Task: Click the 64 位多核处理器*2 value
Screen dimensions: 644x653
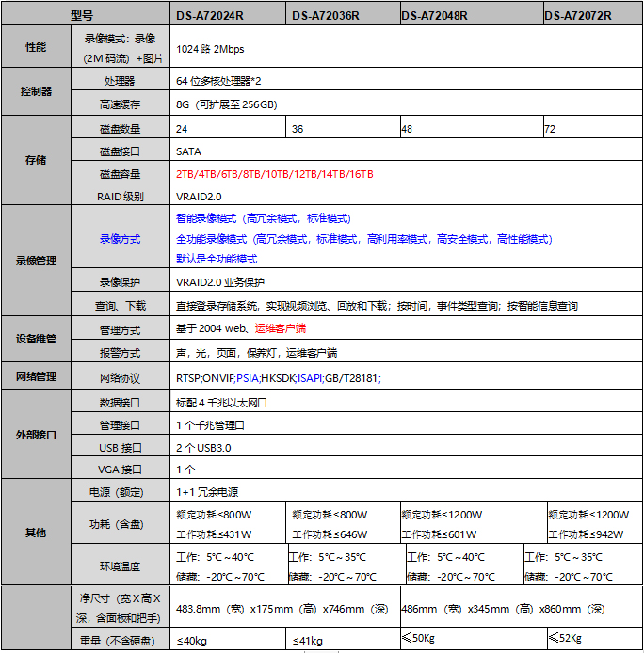Action: tap(218, 81)
